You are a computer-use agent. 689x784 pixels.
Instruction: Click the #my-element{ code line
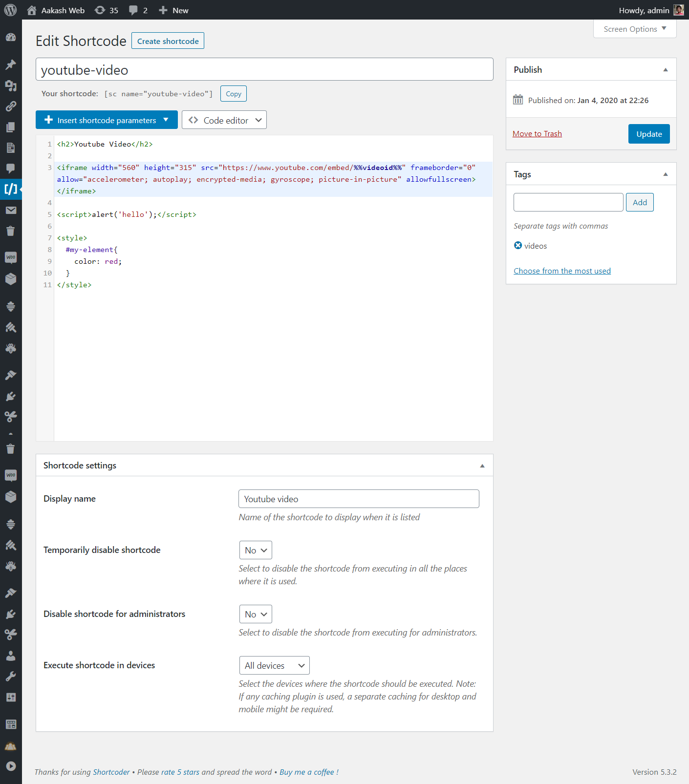[x=91, y=250]
